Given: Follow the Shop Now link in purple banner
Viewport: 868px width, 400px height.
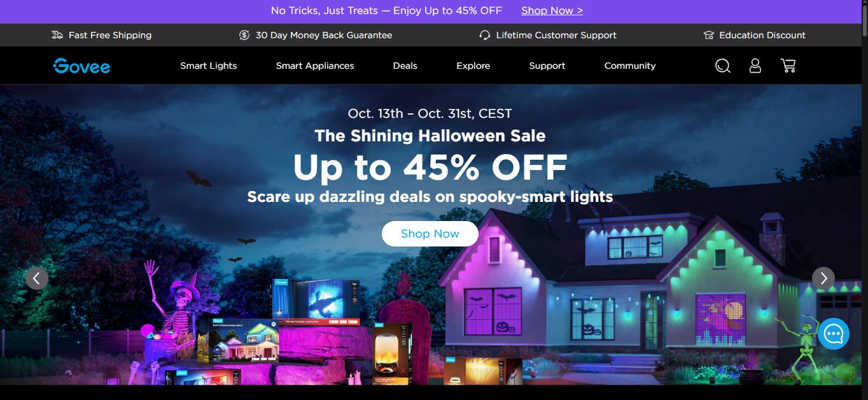Looking at the screenshot, I should click(x=552, y=11).
